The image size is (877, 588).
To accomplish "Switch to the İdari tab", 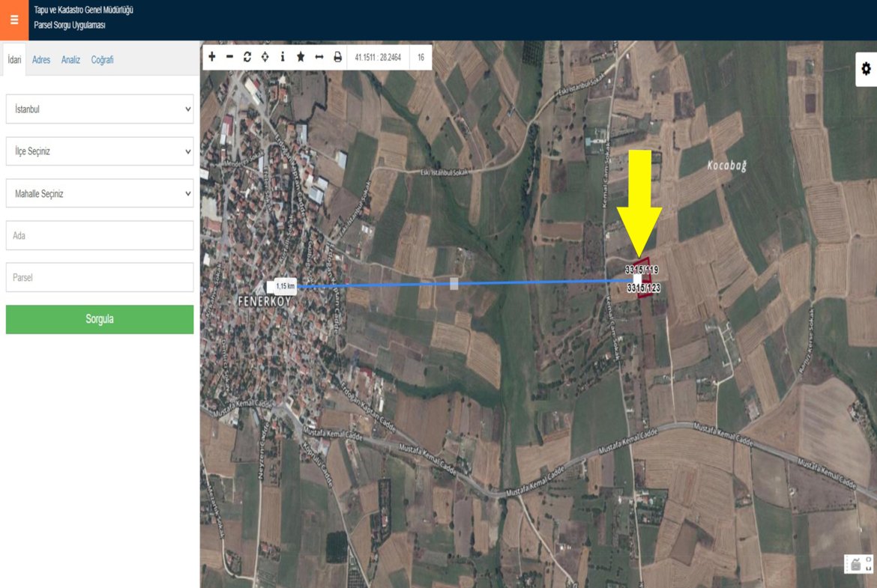I will pyautogui.click(x=14, y=59).
